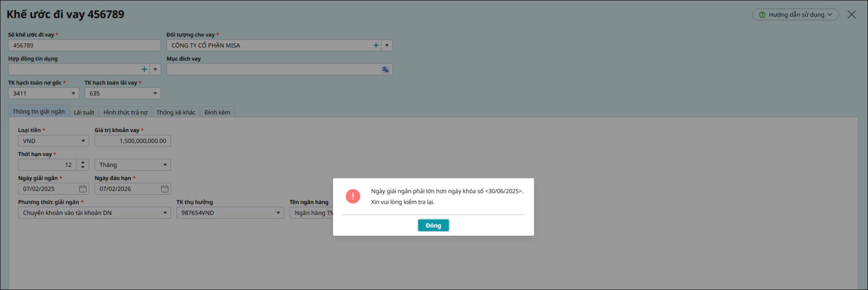
Task: Click the Khế ước đi vay 456789 title
Action: point(65,14)
